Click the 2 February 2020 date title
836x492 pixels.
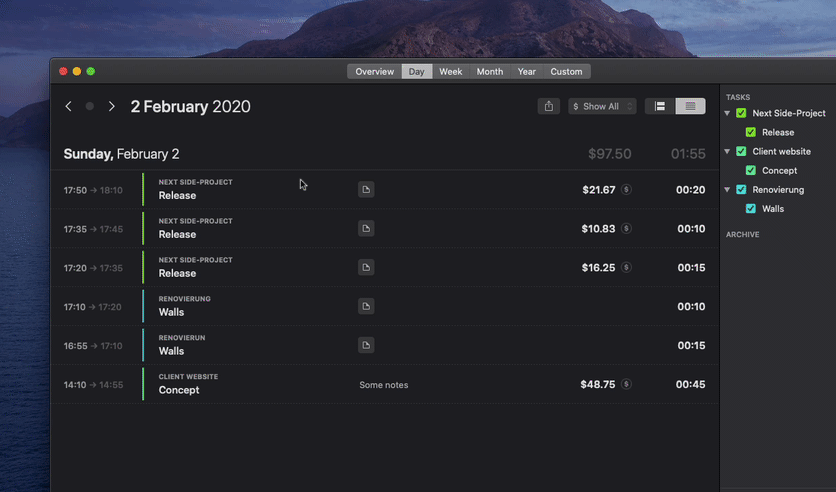point(190,107)
